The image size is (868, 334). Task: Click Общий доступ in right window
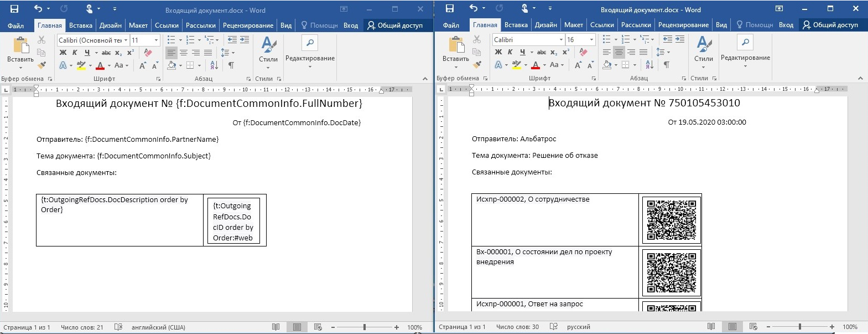(x=830, y=25)
